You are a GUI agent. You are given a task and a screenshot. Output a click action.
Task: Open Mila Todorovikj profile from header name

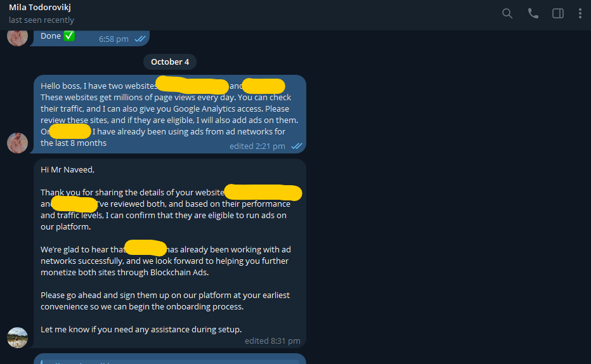pos(39,7)
